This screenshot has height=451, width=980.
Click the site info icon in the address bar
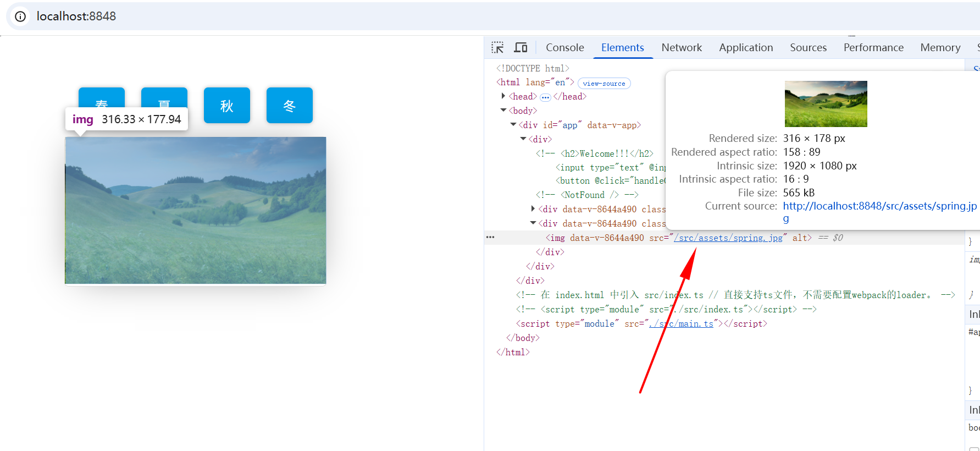20,16
